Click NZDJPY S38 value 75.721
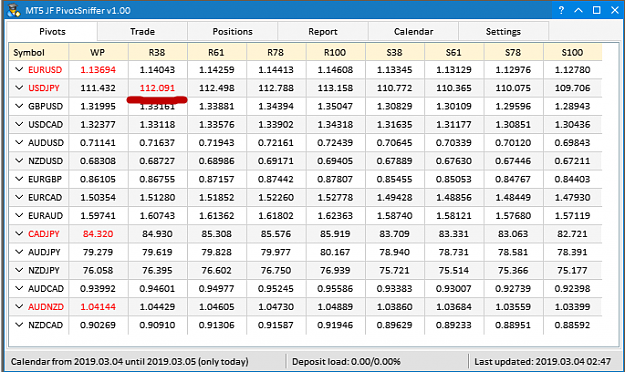The height and width of the screenshot is (372, 625). click(395, 270)
